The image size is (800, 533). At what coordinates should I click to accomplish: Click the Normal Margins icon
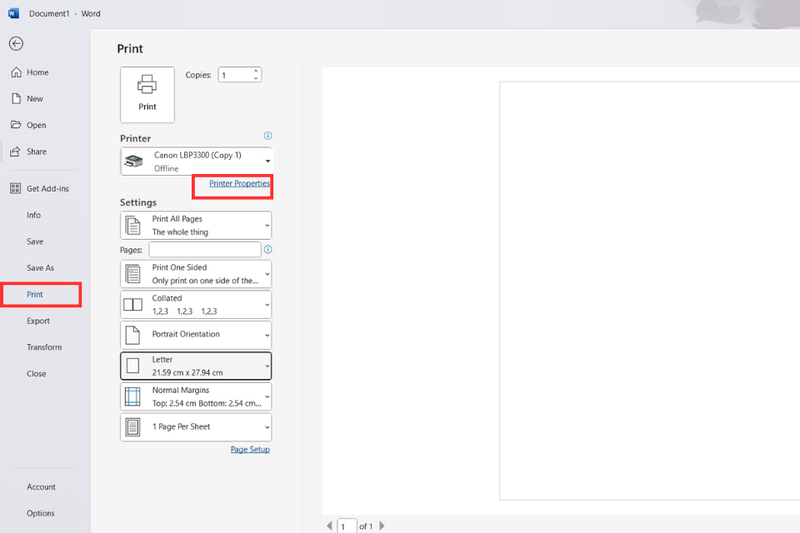[133, 396]
